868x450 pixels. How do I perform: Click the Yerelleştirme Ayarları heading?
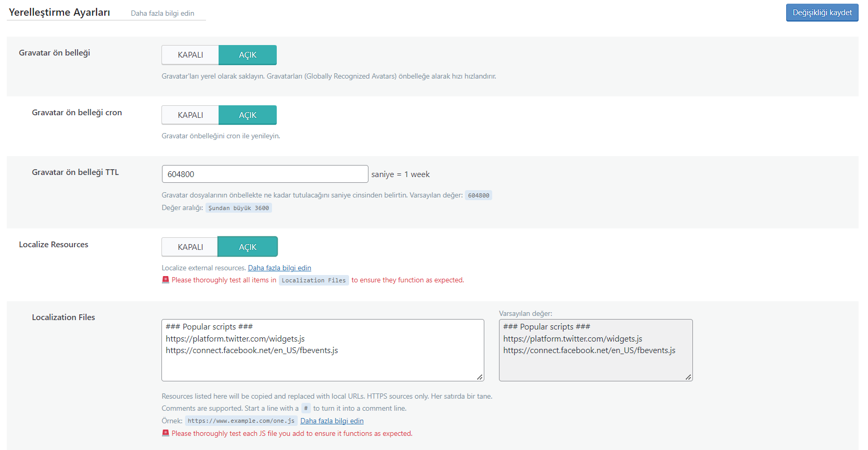59,13
